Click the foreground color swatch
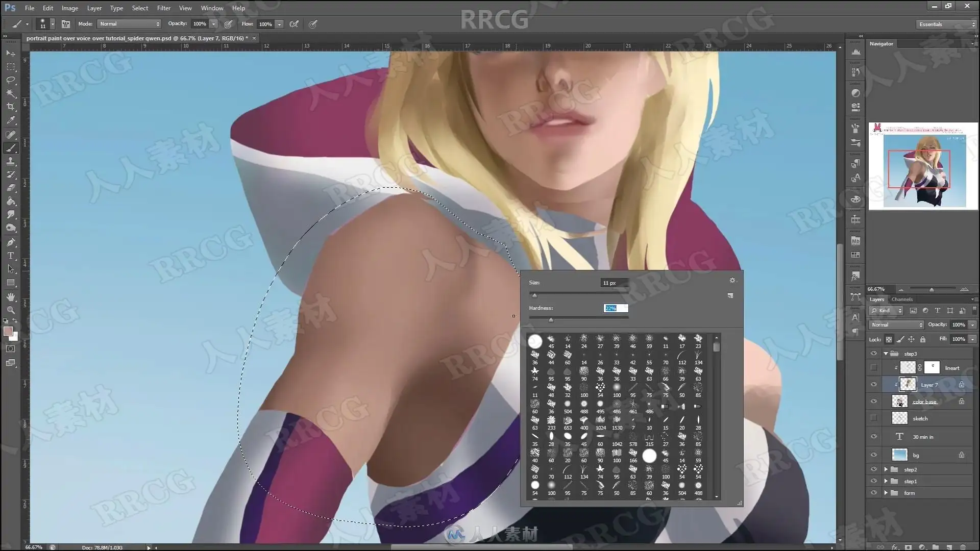This screenshot has height=551, width=980. [8, 331]
